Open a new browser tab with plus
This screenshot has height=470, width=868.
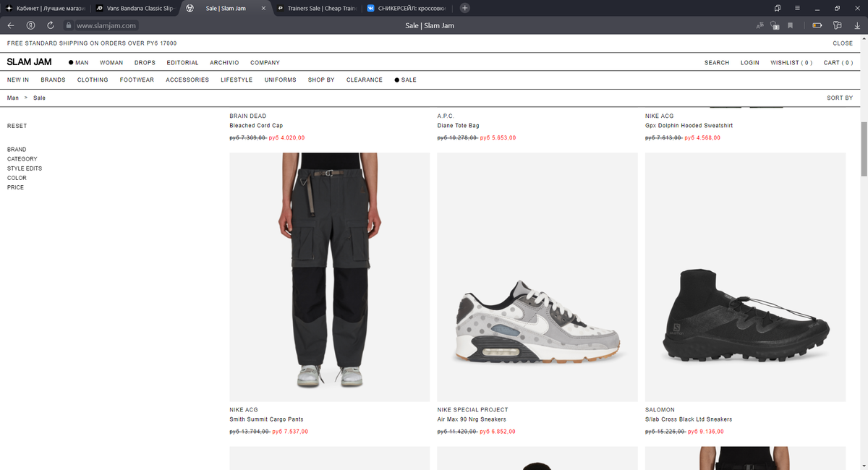464,8
